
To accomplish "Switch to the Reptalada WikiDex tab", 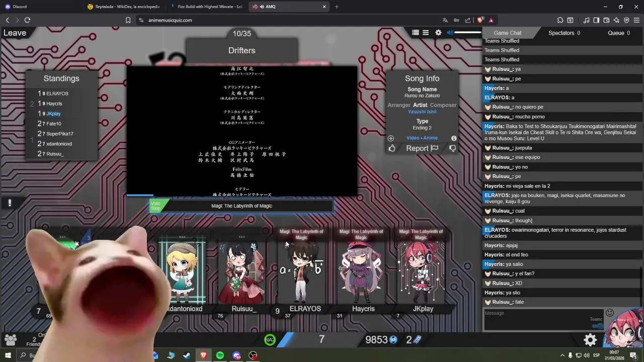I will [x=123, y=7].
